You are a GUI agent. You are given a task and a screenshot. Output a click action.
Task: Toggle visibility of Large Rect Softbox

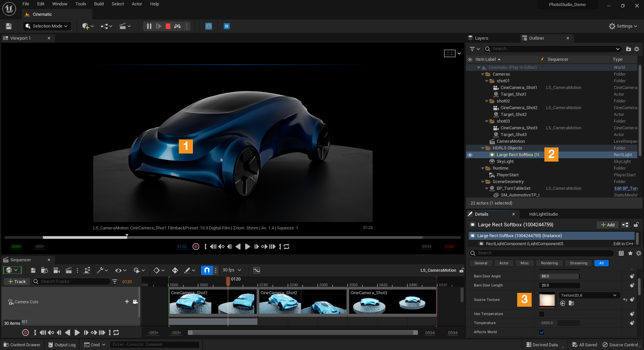tap(470, 155)
